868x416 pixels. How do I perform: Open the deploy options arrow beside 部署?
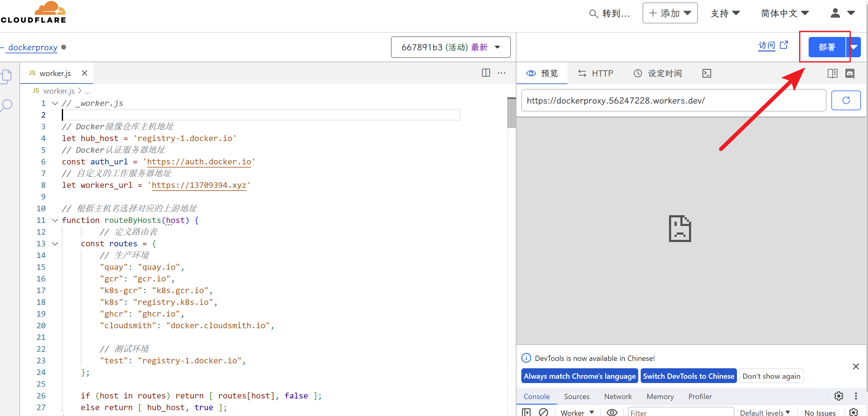(854, 47)
